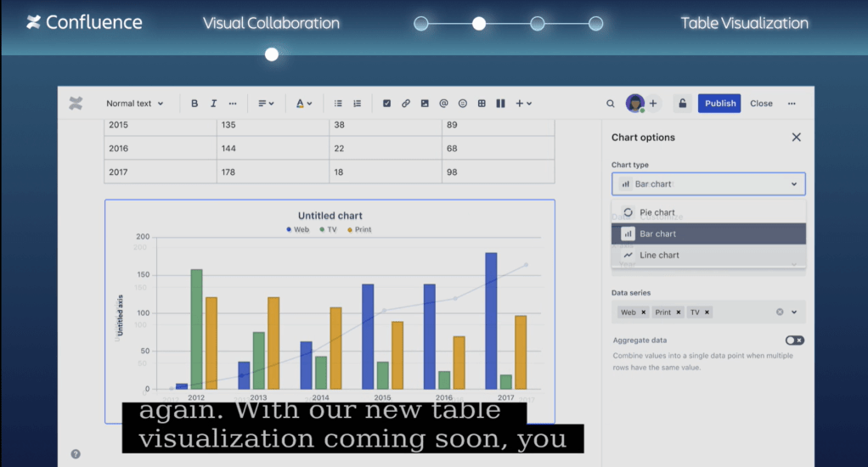Expand the Data series dropdown arrow

tap(795, 312)
